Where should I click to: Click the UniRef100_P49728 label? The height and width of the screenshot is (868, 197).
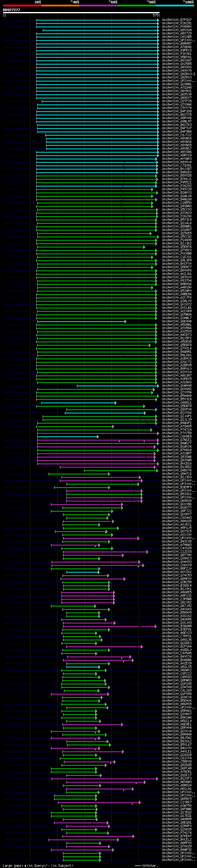[x=176, y=189]
